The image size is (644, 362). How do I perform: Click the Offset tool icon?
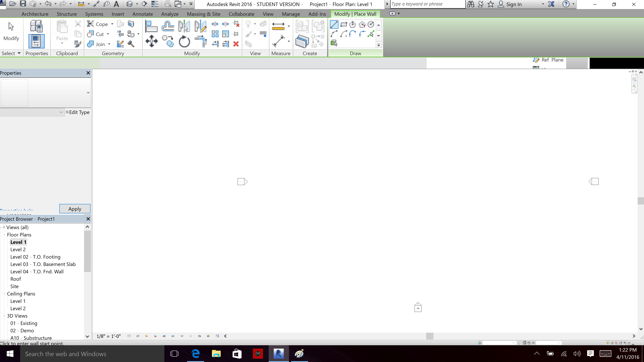(x=168, y=26)
